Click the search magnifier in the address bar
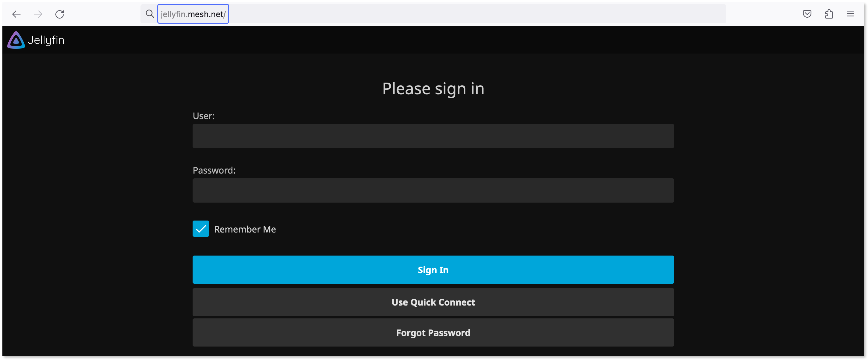 click(x=150, y=14)
